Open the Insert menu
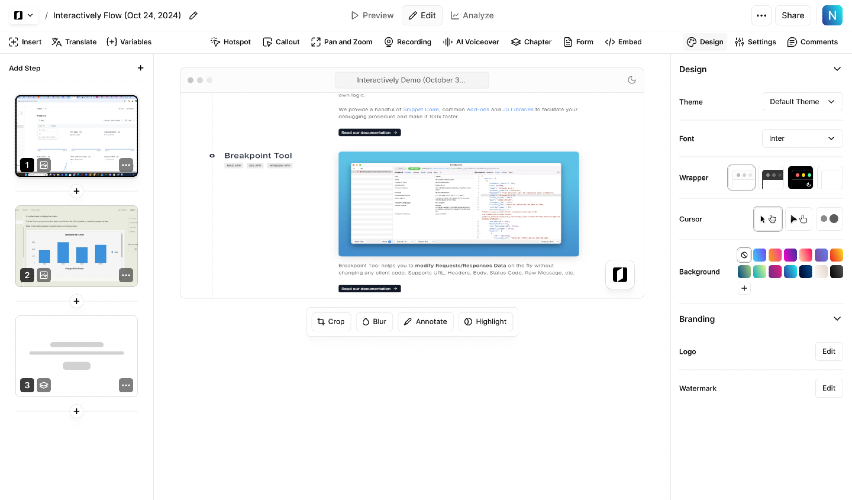 click(x=26, y=42)
